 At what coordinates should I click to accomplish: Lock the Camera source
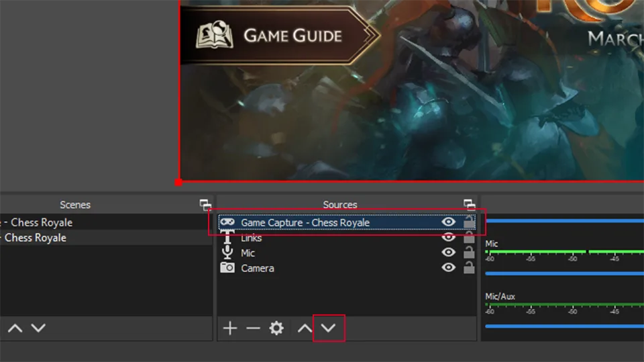469,267
